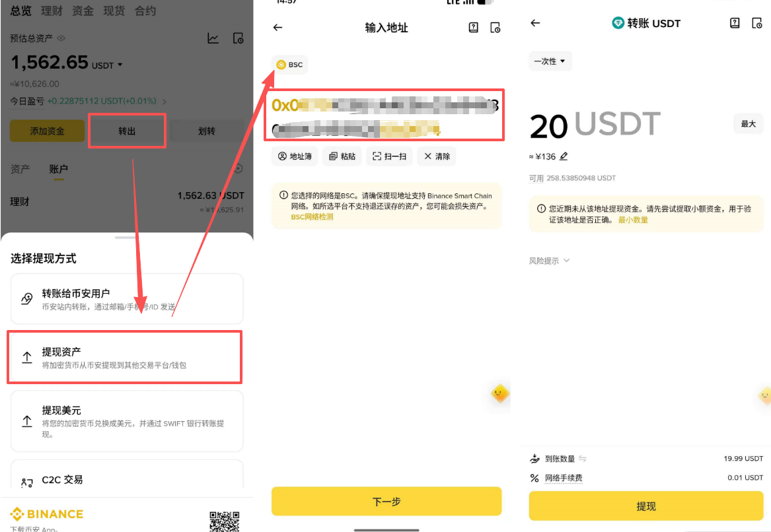This screenshot has height=532, width=771.
Task: Choose C2C 交易 option
Action: coord(127,475)
